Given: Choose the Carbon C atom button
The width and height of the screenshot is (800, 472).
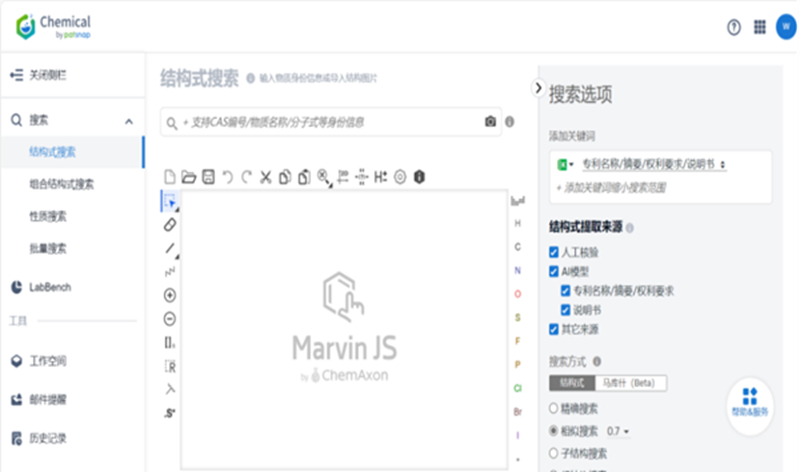Looking at the screenshot, I should pos(517,247).
